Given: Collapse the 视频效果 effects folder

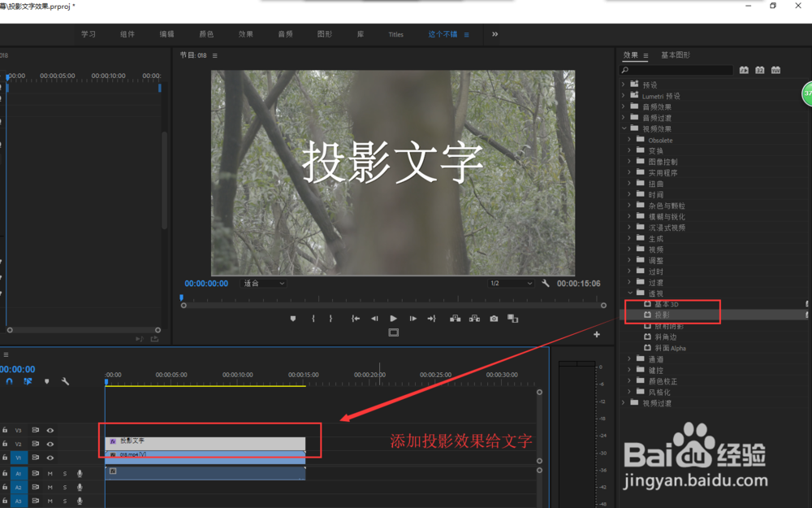Looking at the screenshot, I should pos(624,128).
